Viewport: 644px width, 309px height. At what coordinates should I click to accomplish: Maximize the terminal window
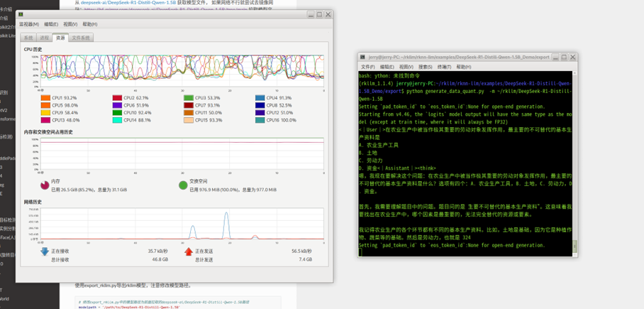[563, 58]
